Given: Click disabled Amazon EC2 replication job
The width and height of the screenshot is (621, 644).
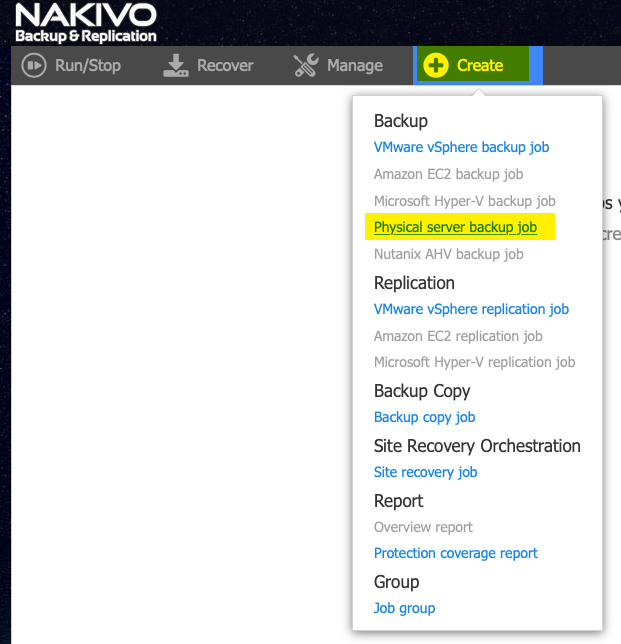Looking at the screenshot, I should click(x=458, y=336).
